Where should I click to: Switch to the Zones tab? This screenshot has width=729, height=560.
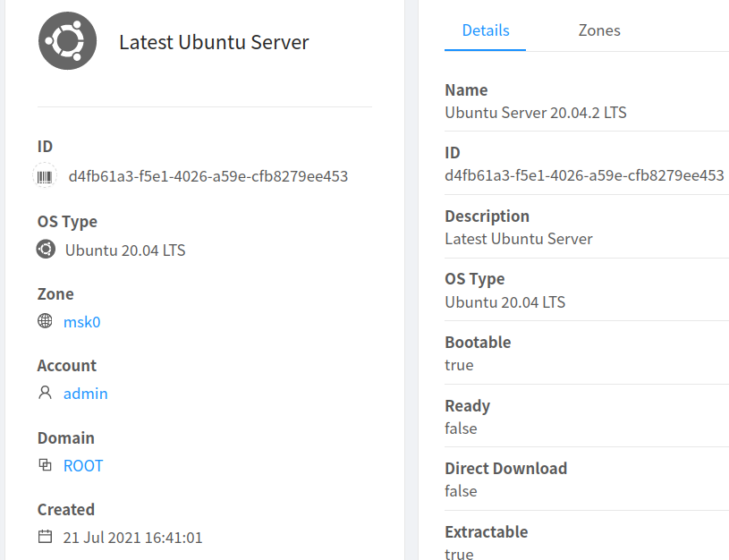(598, 30)
